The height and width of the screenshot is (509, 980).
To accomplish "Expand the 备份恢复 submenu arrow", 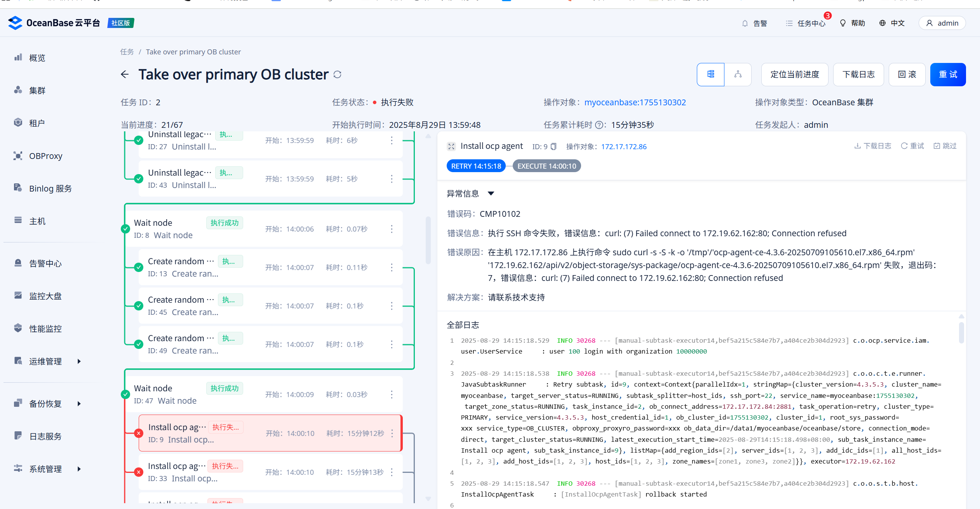I will click(79, 404).
